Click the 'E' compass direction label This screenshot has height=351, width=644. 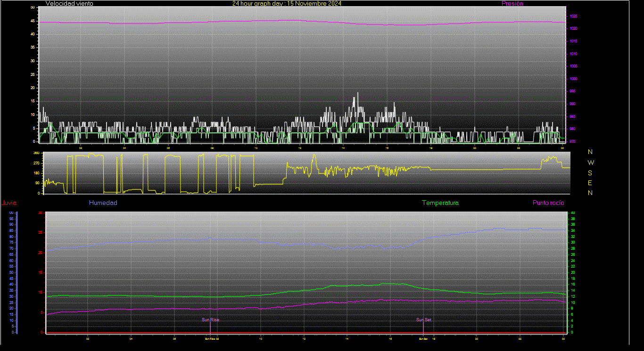[590, 183]
